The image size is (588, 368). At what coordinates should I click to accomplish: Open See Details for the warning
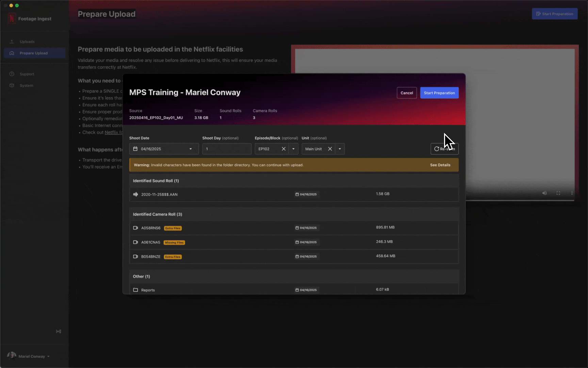pyautogui.click(x=440, y=165)
